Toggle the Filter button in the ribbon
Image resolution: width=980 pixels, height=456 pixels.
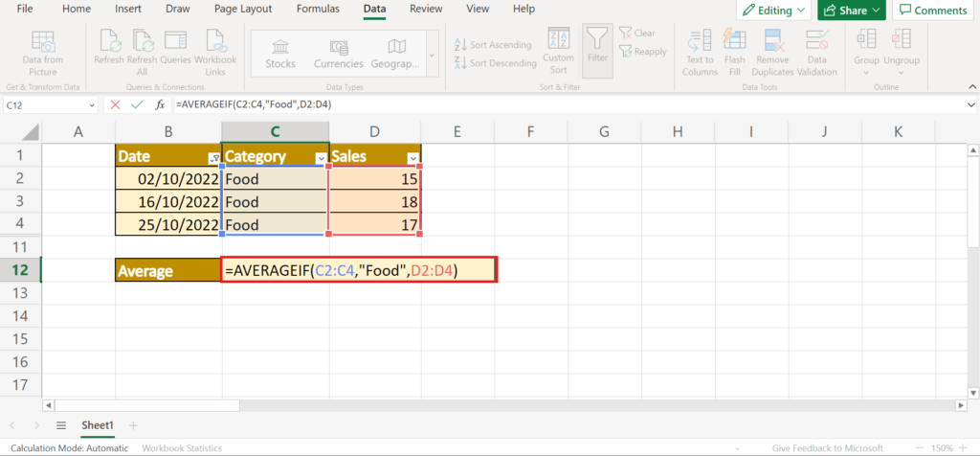tap(598, 43)
